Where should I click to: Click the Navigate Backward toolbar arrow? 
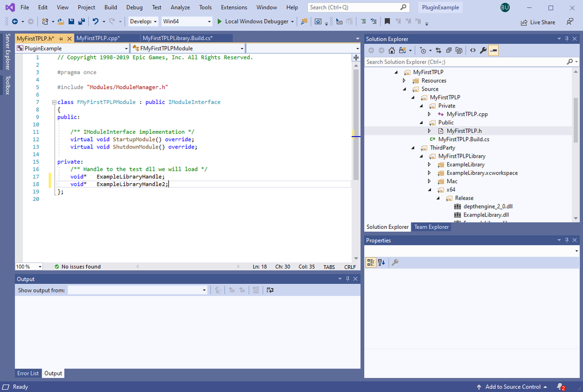pyautogui.click(x=15, y=22)
